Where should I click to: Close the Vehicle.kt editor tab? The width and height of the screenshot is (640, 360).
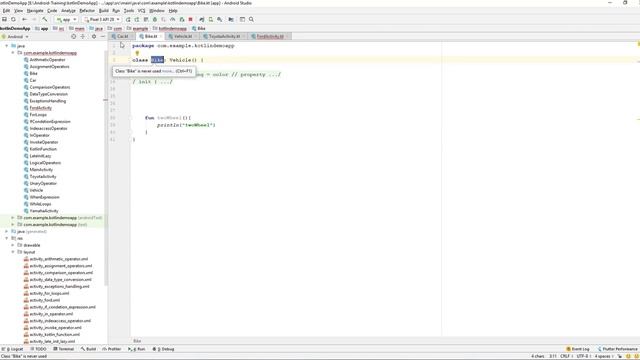pyautogui.click(x=196, y=36)
